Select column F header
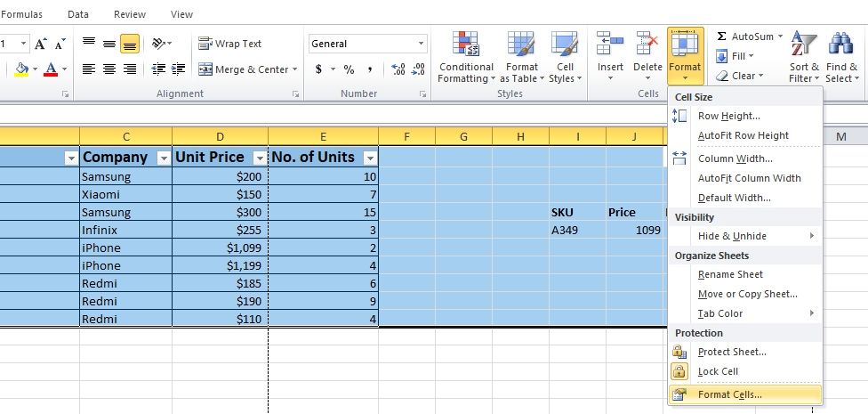 click(407, 136)
